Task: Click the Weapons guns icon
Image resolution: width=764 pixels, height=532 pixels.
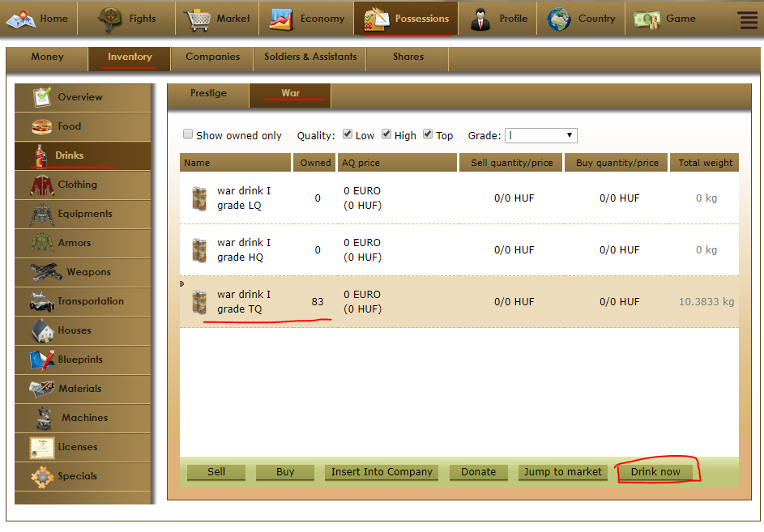Action: tap(46, 272)
